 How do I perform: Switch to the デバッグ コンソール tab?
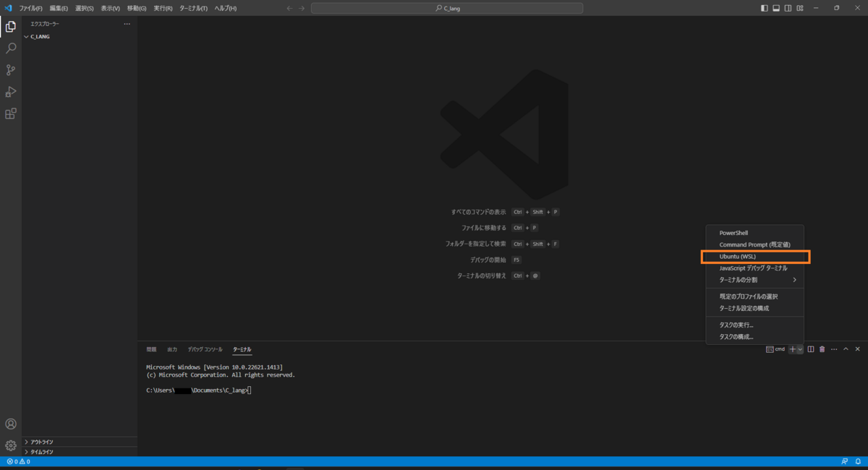(205, 349)
